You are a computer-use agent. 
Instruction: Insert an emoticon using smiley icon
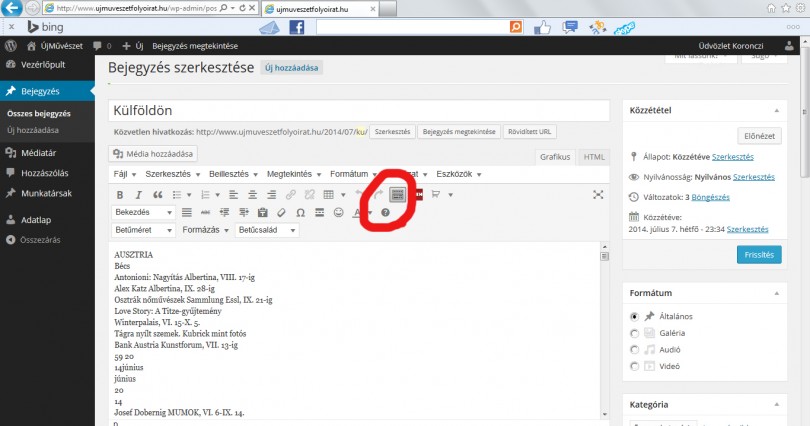338,213
